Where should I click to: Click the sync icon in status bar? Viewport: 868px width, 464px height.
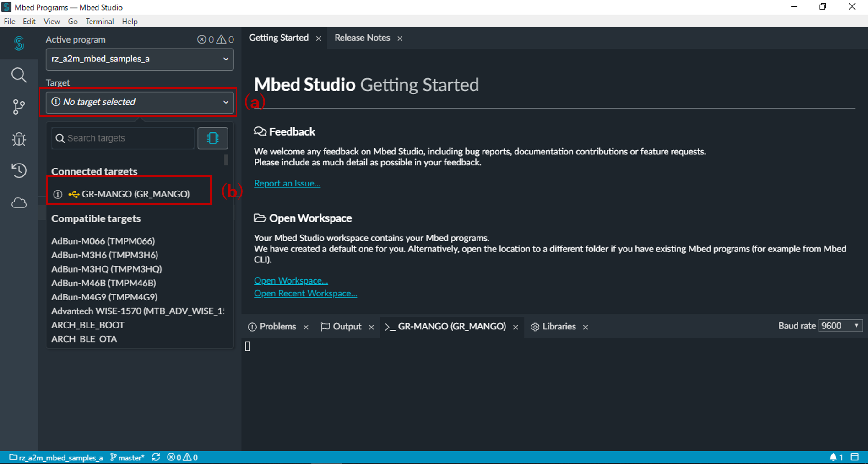point(156,457)
